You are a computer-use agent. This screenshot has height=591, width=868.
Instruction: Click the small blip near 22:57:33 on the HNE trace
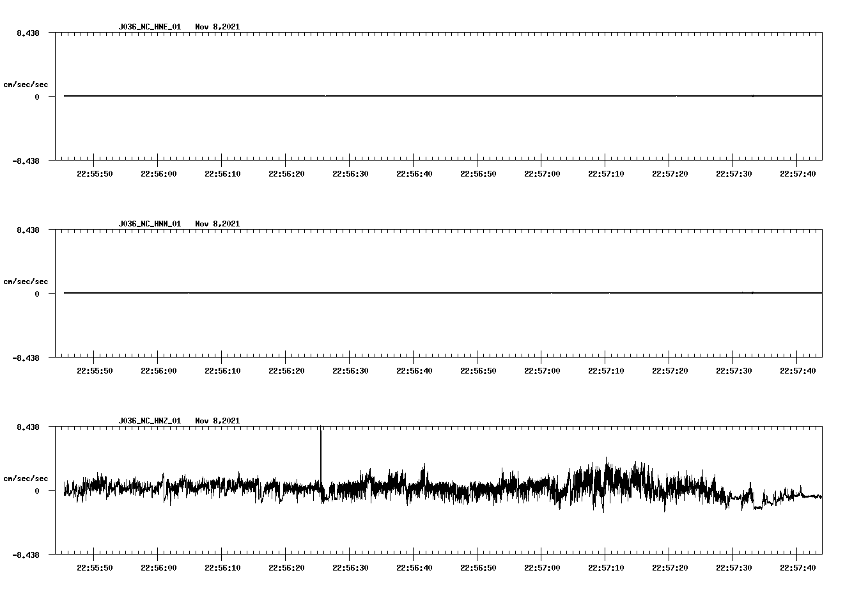coord(753,96)
